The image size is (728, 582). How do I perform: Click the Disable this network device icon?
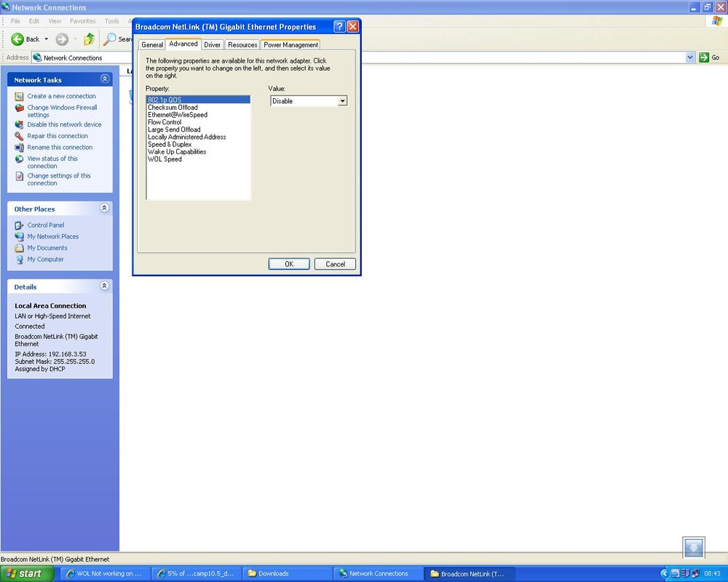19,124
